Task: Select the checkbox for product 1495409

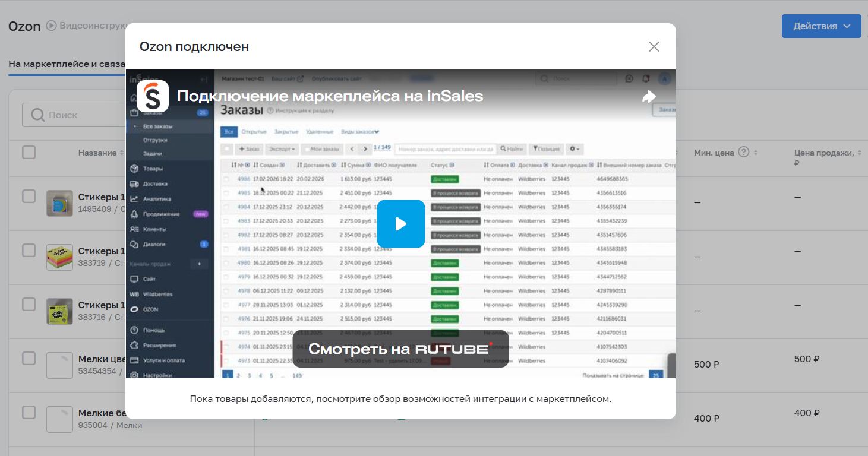Action: click(29, 197)
